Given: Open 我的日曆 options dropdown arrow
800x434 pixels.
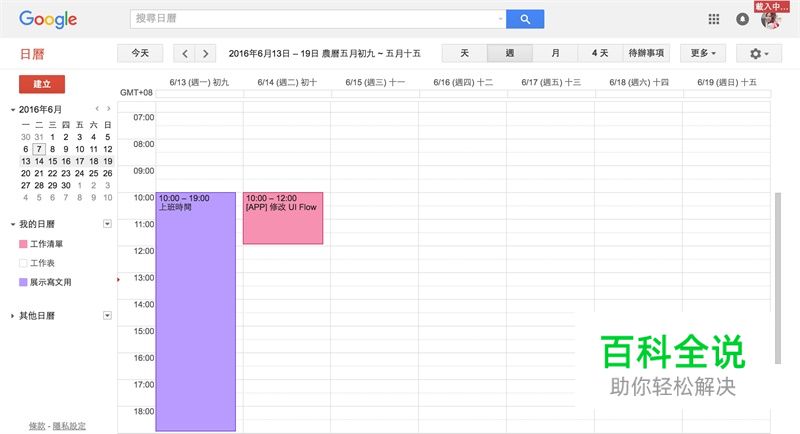Looking at the screenshot, I should point(107,224).
